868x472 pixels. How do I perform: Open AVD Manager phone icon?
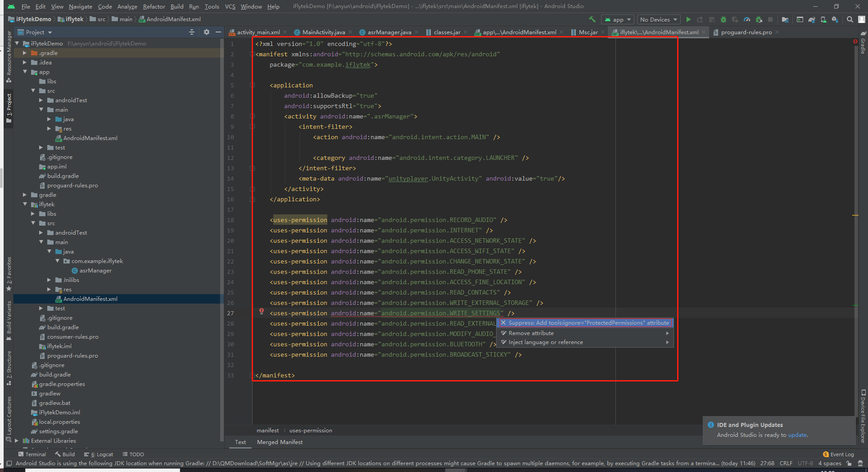[x=823, y=19]
